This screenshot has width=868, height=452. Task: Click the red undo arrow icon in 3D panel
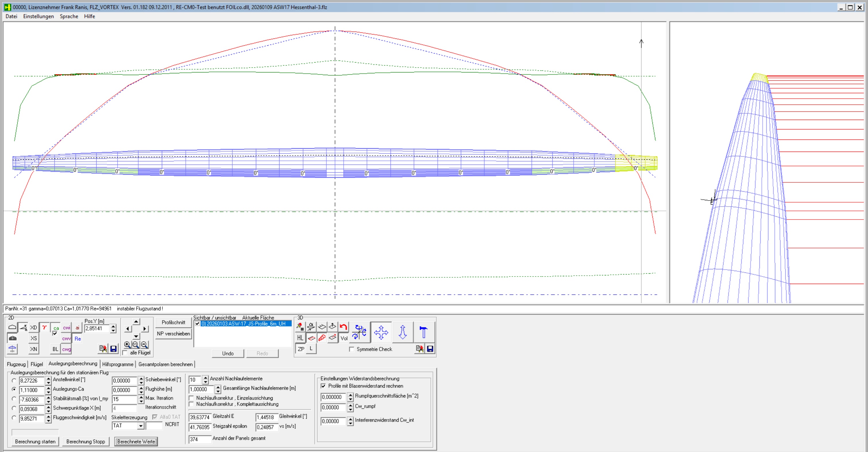[343, 327]
